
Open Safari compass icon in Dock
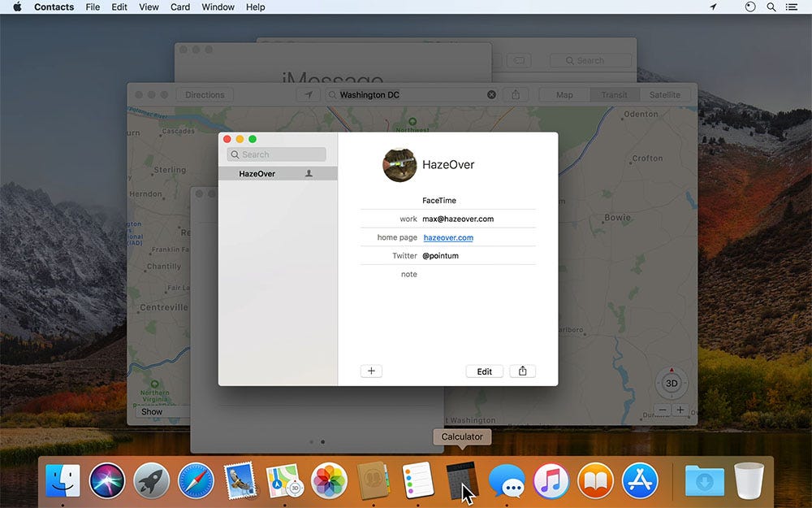[196, 480]
